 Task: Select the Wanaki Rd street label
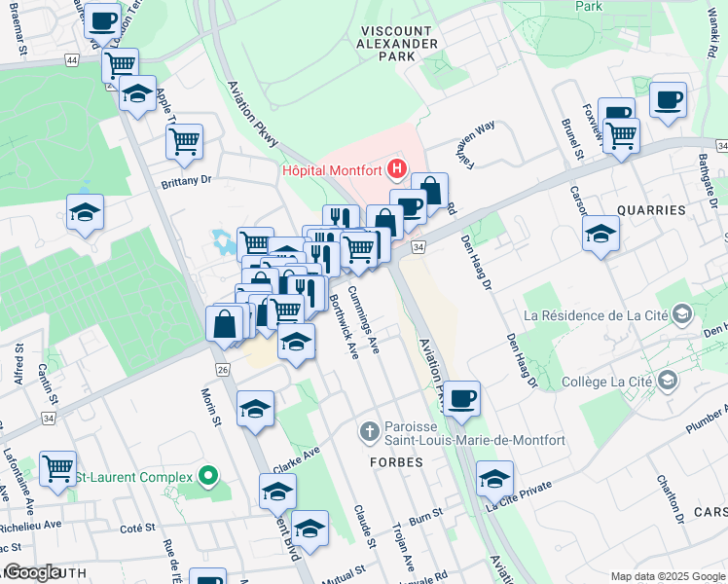tap(711, 34)
